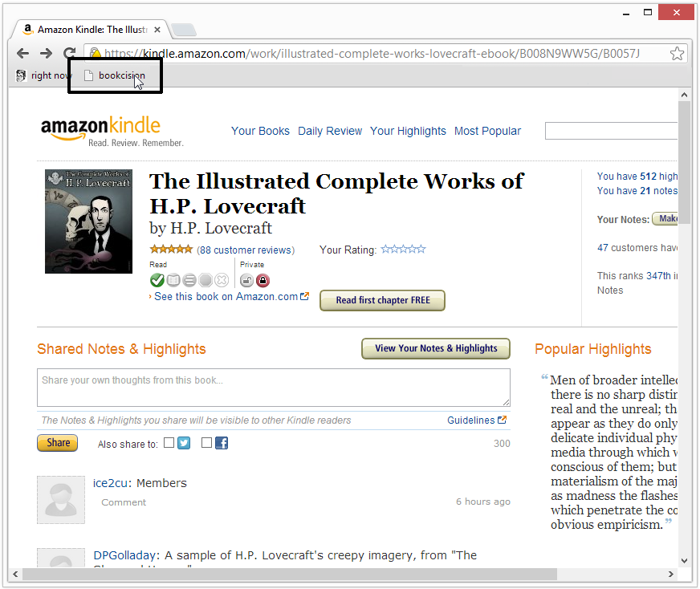Open the 88 customer reviews link
The width and height of the screenshot is (700, 589).
(246, 250)
